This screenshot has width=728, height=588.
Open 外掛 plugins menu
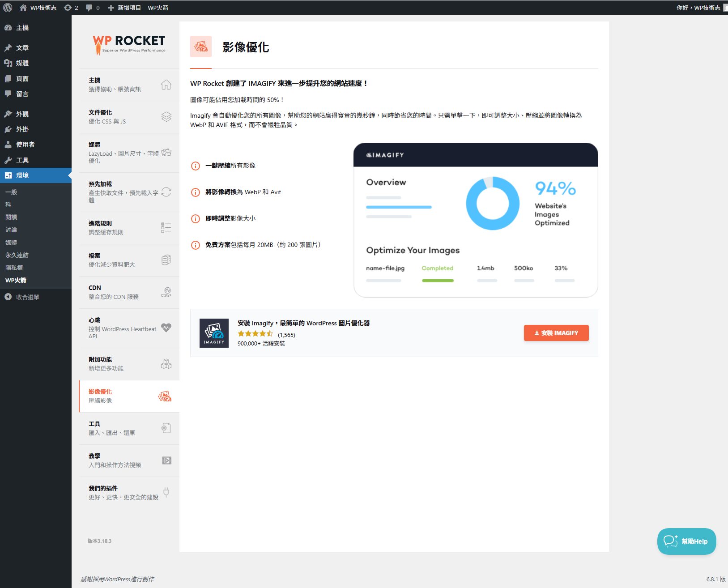pos(36,129)
